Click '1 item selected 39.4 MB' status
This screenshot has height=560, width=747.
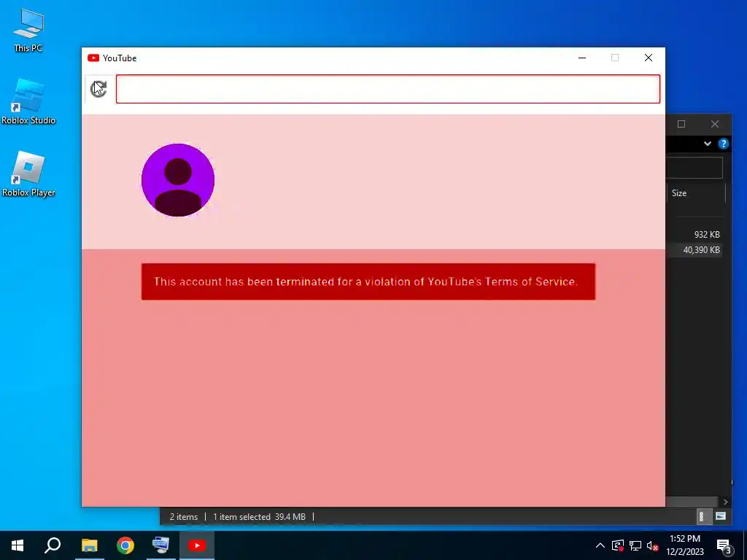point(259,517)
